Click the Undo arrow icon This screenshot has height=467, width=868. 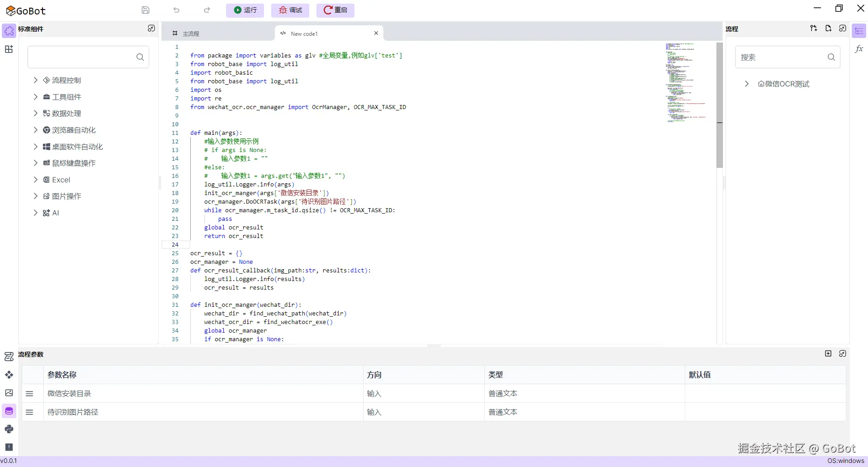[176, 10]
